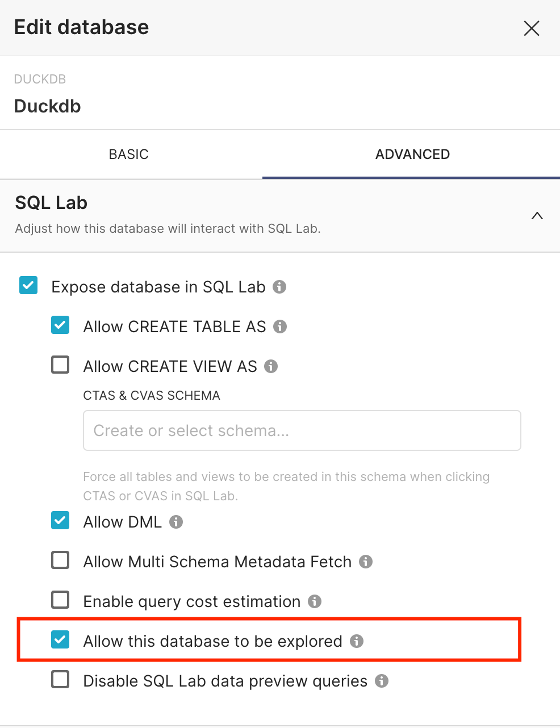Open the tooltip icon next to Allow CREATE TABLE AS
560x728 pixels.
pos(280,327)
